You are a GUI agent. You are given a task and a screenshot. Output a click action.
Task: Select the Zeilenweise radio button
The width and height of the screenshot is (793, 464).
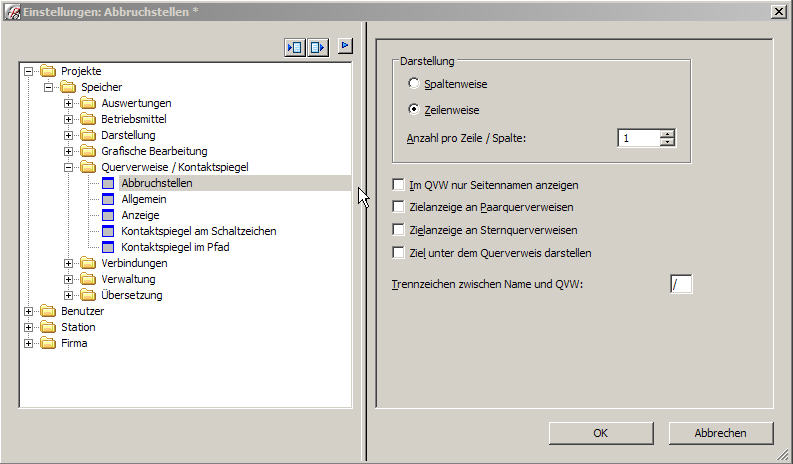414,109
